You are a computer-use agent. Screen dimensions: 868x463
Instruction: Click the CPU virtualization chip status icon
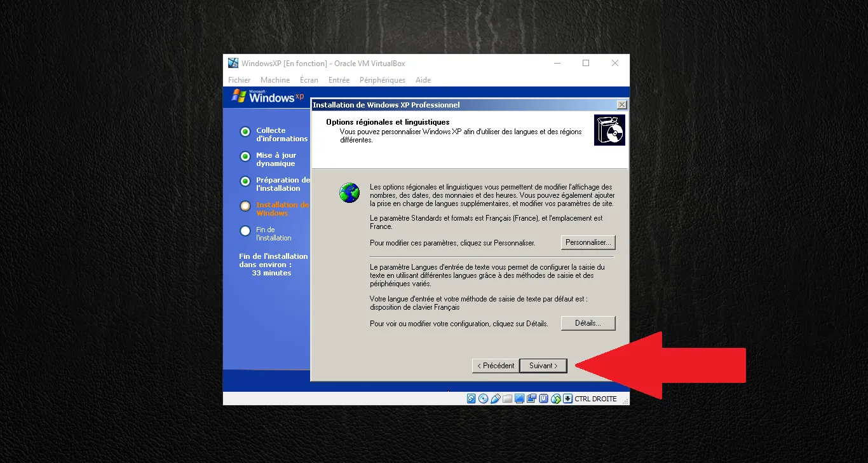click(x=543, y=399)
